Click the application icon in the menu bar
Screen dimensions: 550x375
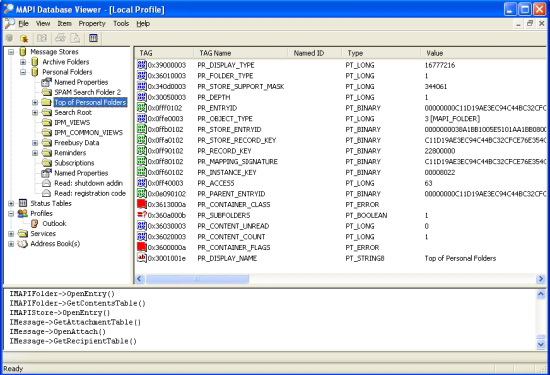(x=9, y=24)
